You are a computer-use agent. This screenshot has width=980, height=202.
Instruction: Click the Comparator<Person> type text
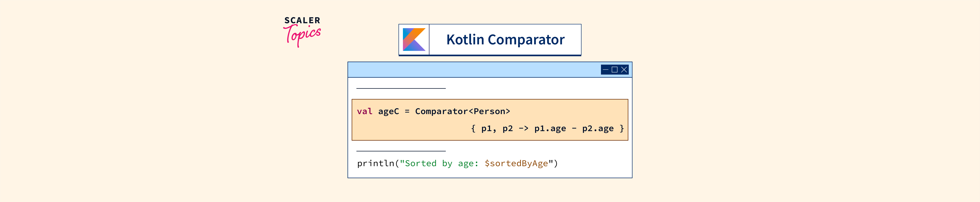point(462,111)
